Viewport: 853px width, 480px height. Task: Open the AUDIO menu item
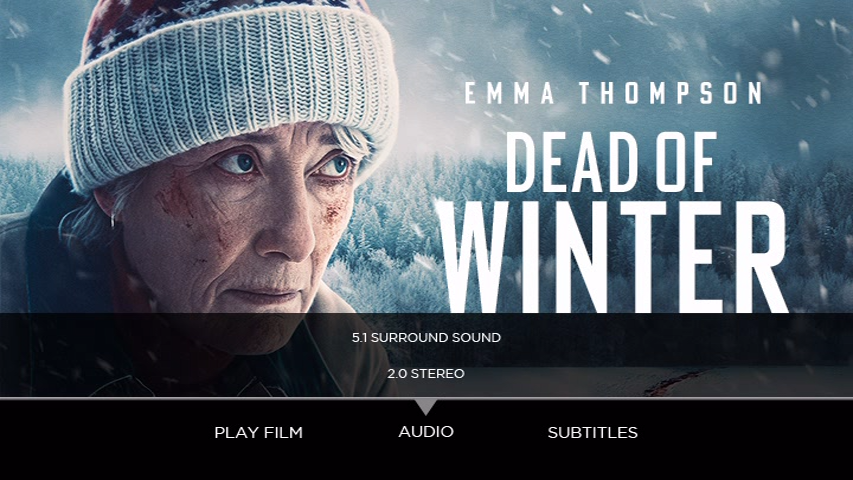tap(426, 432)
